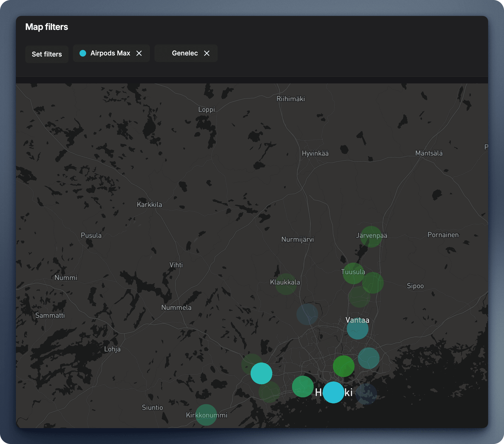The width and height of the screenshot is (504, 444).
Task: Select the green marker at Kirkkonummi
Action: 206,415
